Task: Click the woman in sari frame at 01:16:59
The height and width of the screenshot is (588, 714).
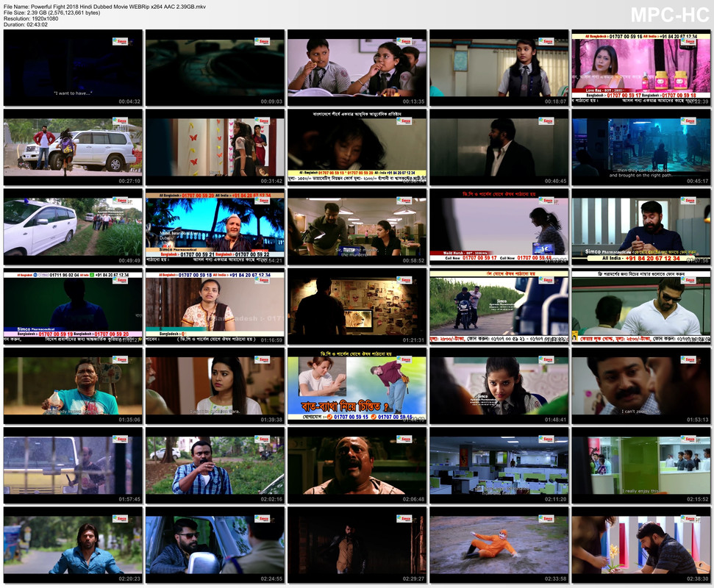Action: [215, 306]
